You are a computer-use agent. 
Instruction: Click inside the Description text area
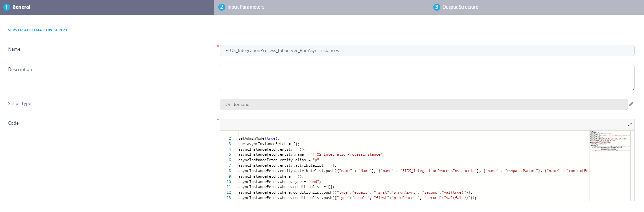click(x=427, y=77)
